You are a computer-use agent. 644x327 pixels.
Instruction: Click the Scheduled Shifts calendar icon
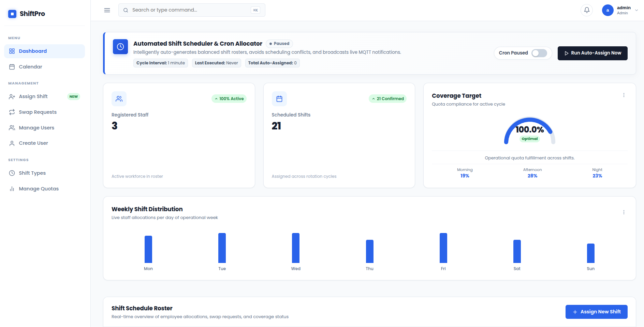[x=279, y=99]
